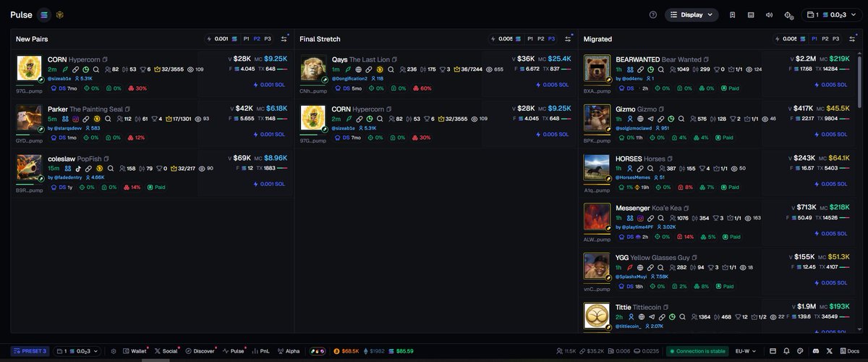The height and width of the screenshot is (362, 868).
Task: Open Wallet in the bottom bar
Action: 135,351
